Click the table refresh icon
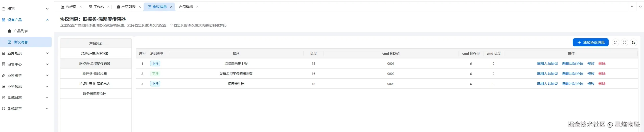Viewport: 644px width, 132px height. [615, 42]
